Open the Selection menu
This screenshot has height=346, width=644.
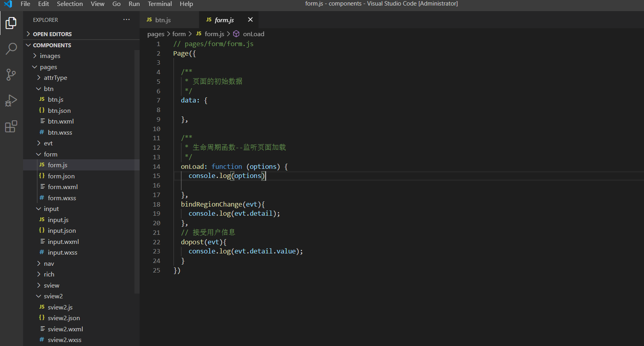click(x=70, y=4)
